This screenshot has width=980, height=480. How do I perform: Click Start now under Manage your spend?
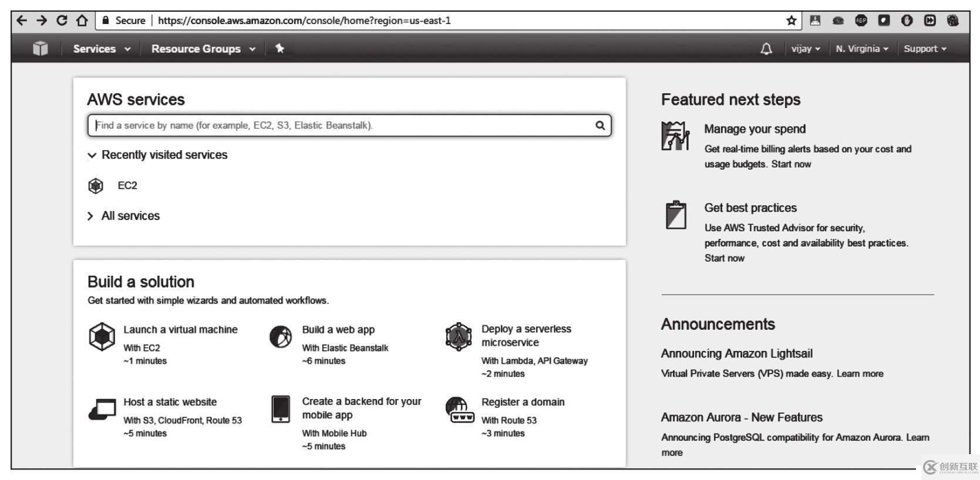791,164
